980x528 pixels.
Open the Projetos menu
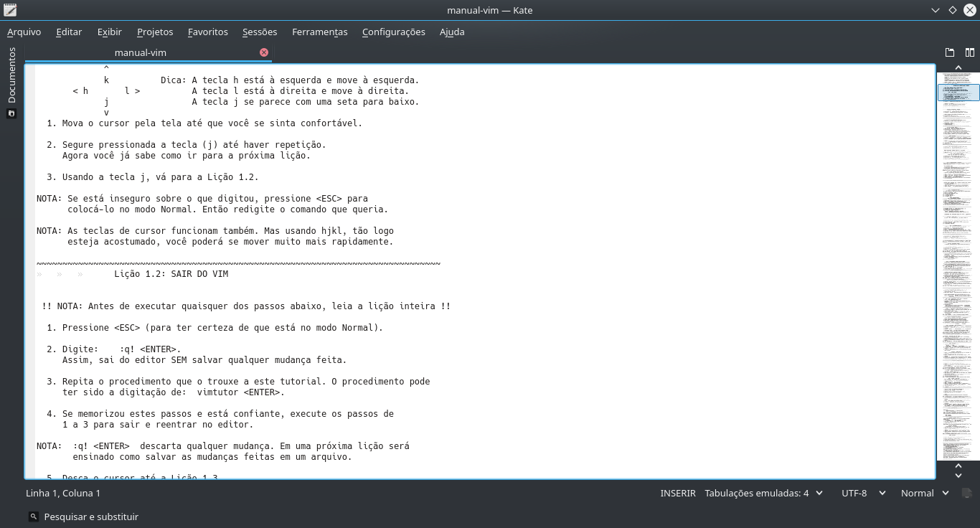[x=155, y=32]
